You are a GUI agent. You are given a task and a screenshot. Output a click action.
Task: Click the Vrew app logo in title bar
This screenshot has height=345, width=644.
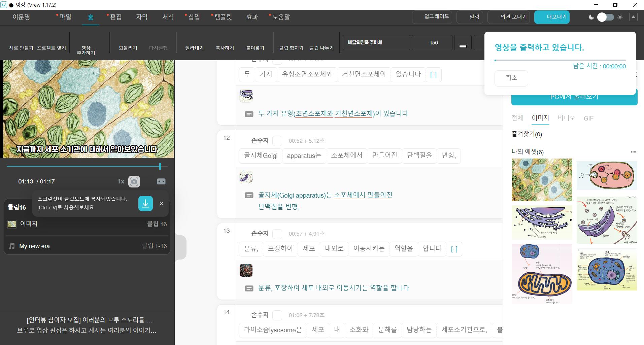(4, 5)
